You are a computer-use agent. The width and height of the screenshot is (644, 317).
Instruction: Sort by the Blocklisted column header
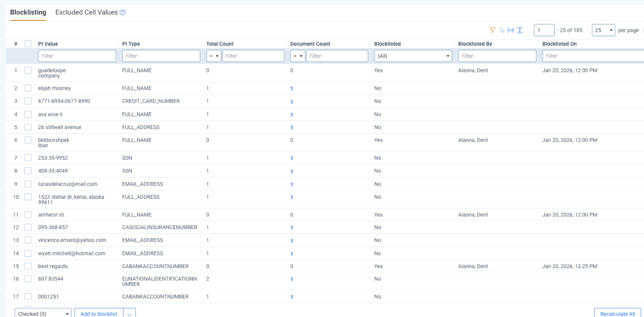(x=388, y=44)
